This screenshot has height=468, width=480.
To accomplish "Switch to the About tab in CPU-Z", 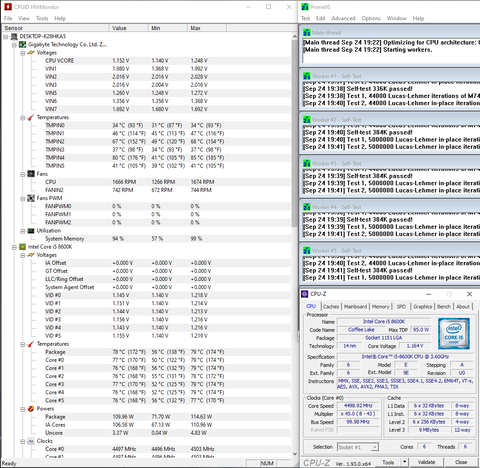I will click(463, 306).
